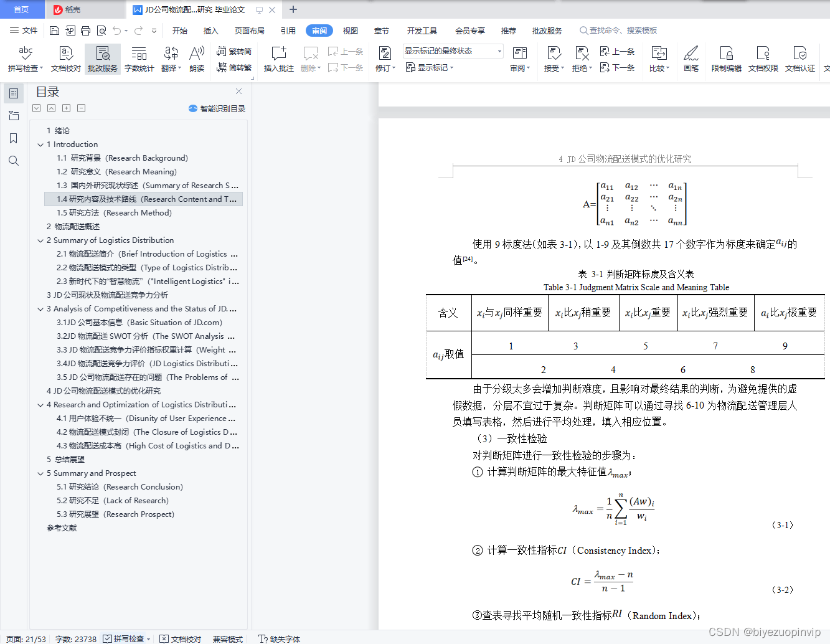830x644 pixels.
Task: Insert a comment with 插入批注
Action: (278, 59)
